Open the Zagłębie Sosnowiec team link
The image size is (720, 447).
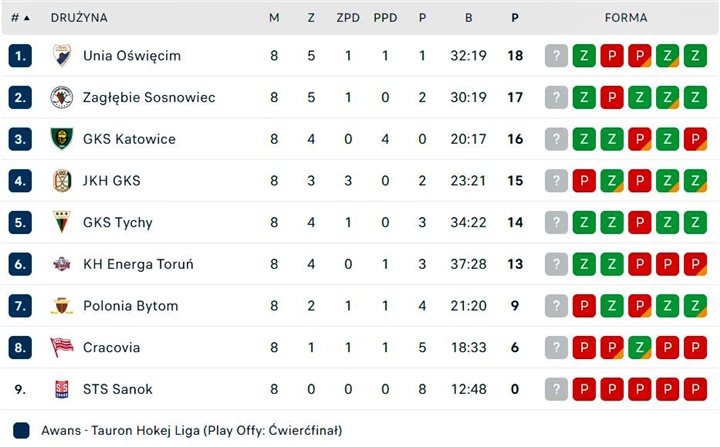click(x=149, y=97)
